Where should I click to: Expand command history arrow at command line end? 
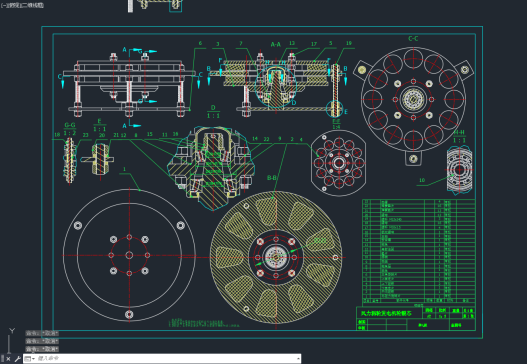point(298,359)
